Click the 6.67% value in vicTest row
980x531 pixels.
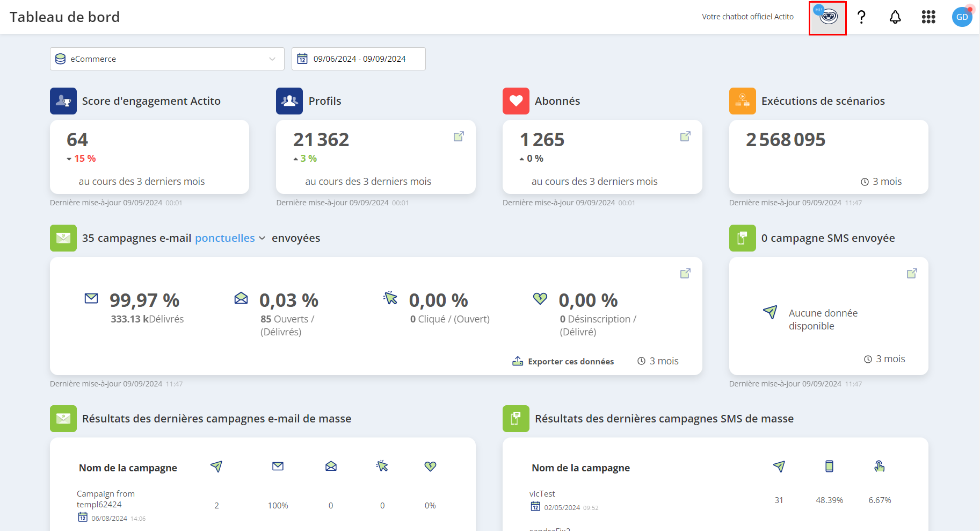(880, 500)
